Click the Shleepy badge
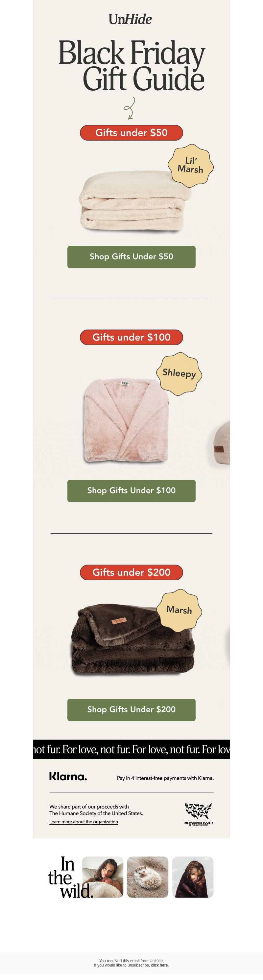Viewport: 263px width, 980px height. [x=179, y=372]
